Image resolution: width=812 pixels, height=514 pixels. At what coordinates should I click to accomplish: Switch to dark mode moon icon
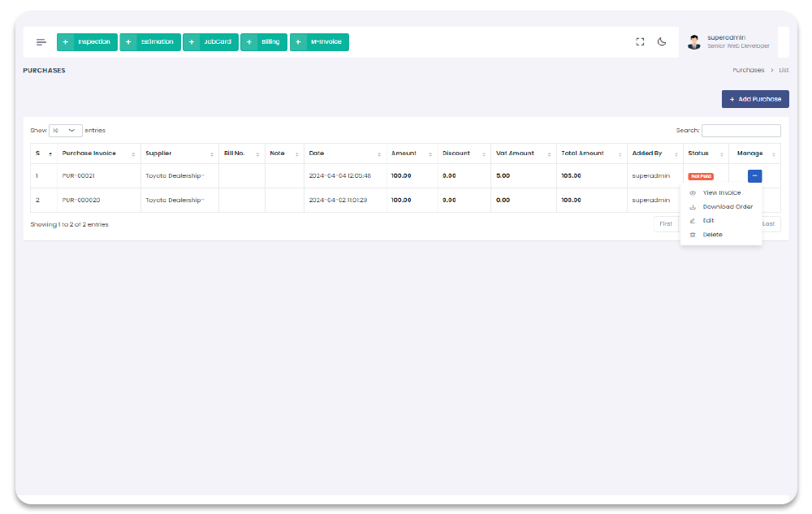point(662,42)
